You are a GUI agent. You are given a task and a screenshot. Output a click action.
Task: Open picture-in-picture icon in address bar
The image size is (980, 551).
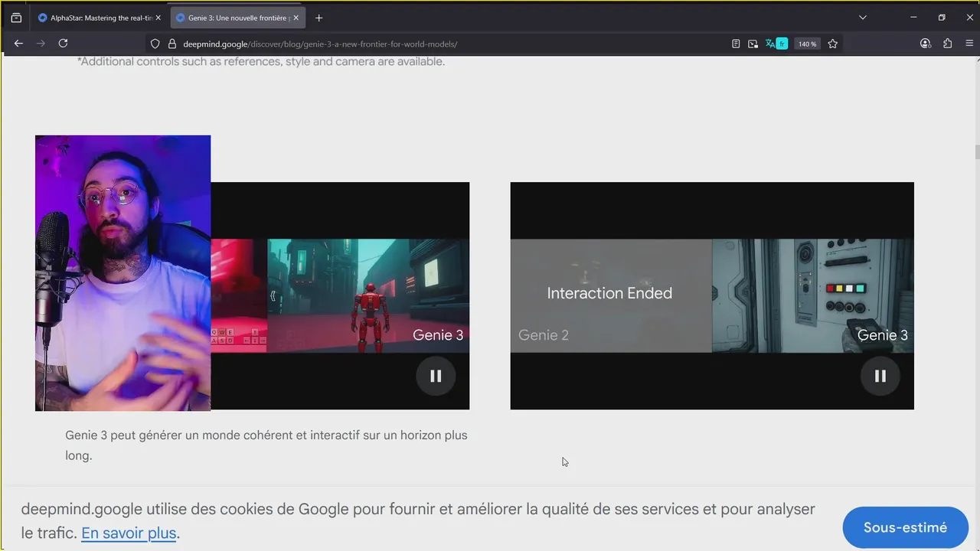click(753, 44)
